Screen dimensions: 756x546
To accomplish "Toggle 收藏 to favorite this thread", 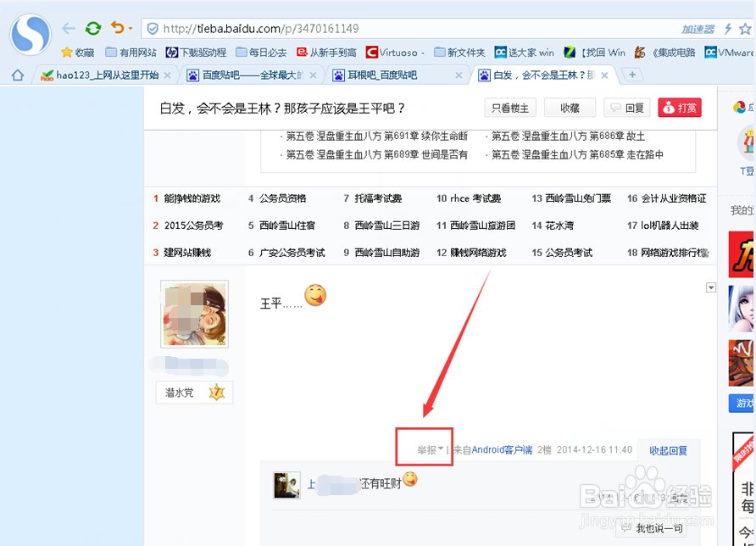I will [x=570, y=108].
